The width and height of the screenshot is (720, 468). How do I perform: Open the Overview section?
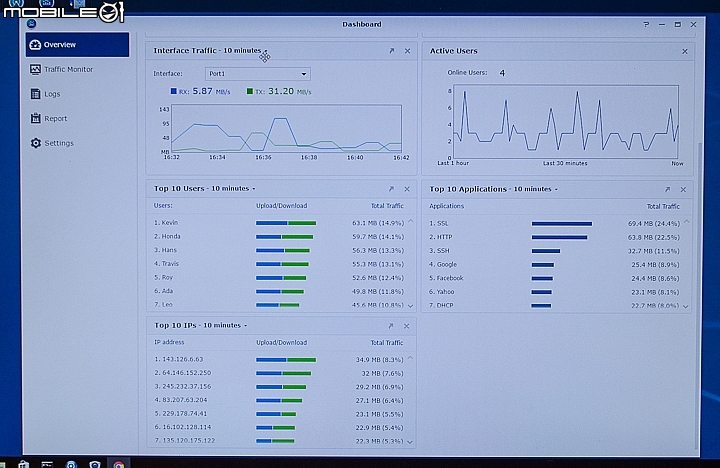point(77,45)
